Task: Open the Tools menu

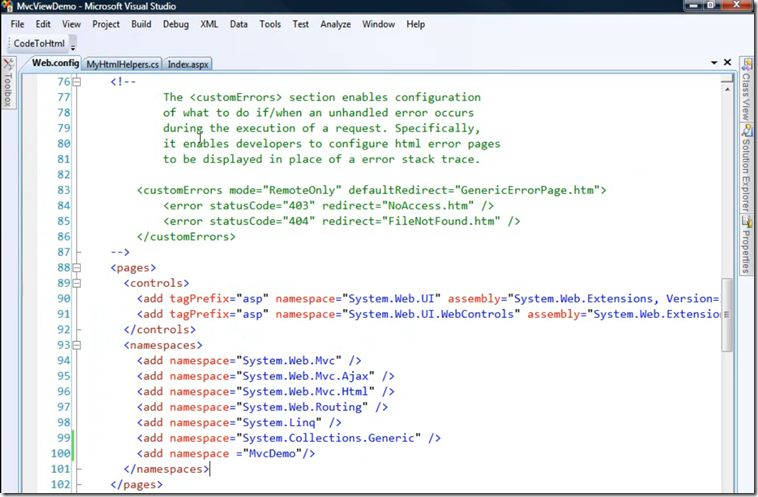Action: [x=270, y=24]
